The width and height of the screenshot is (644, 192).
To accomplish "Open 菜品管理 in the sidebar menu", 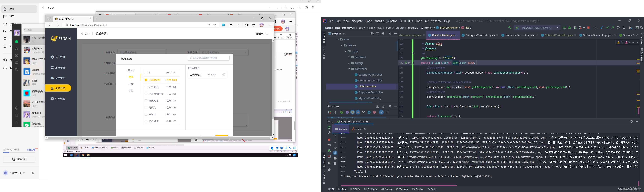I will [58, 78].
